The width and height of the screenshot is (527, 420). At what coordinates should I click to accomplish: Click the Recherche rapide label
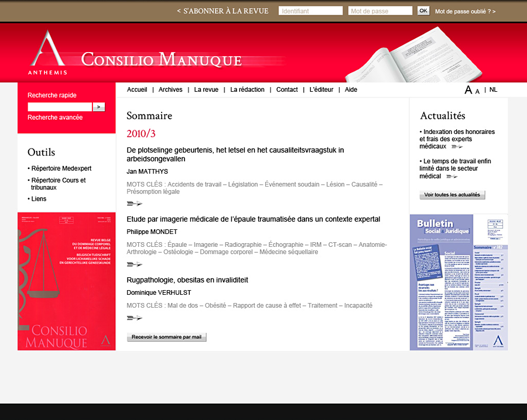[x=52, y=95]
